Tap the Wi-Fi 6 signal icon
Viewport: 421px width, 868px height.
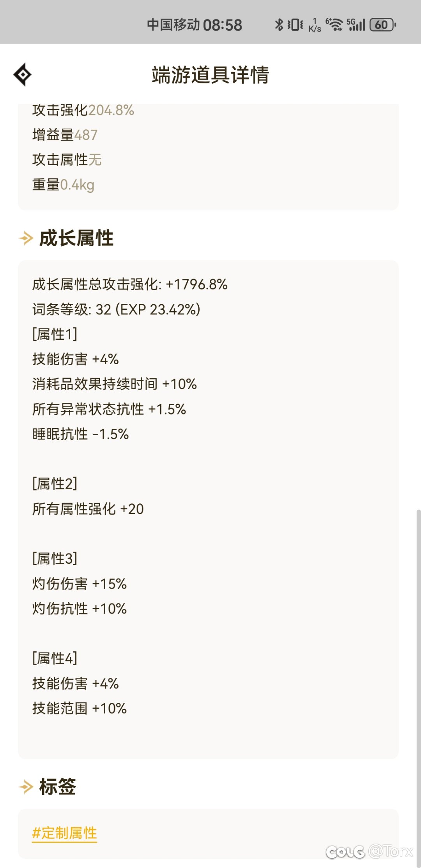pyautogui.click(x=334, y=25)
